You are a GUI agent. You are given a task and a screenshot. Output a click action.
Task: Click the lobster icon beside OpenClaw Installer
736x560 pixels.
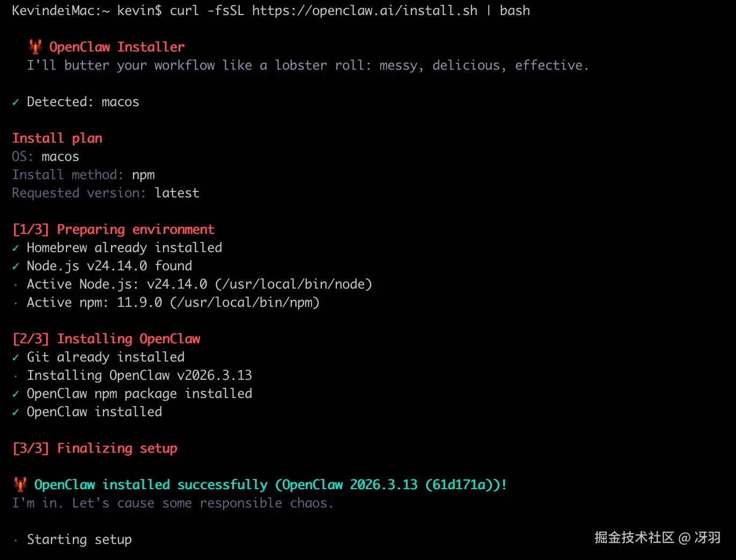35,47
